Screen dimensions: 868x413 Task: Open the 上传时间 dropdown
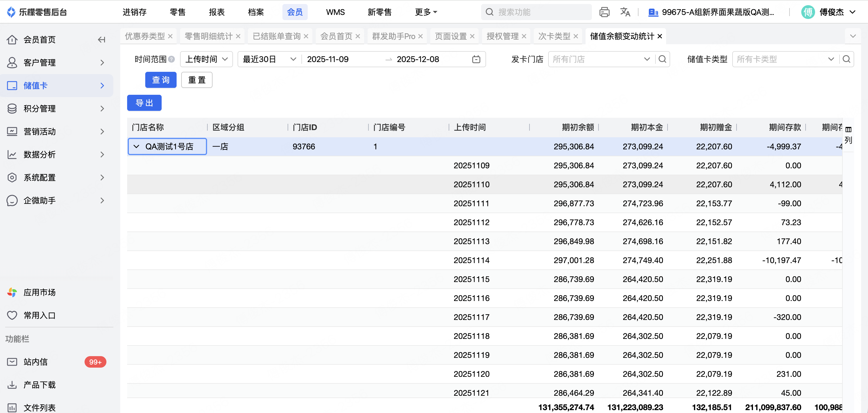(x=207, y=59)
